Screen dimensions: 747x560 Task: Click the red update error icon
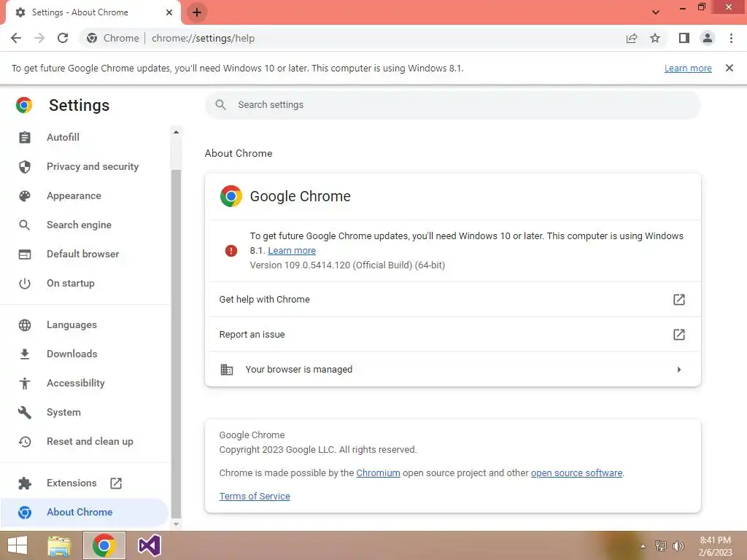coord(231,251)
